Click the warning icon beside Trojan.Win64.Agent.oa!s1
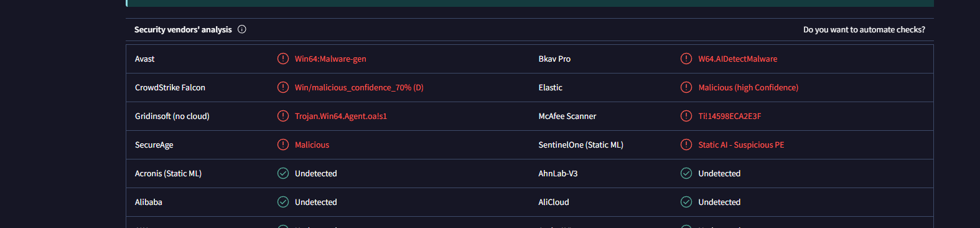 click(283, 116)
